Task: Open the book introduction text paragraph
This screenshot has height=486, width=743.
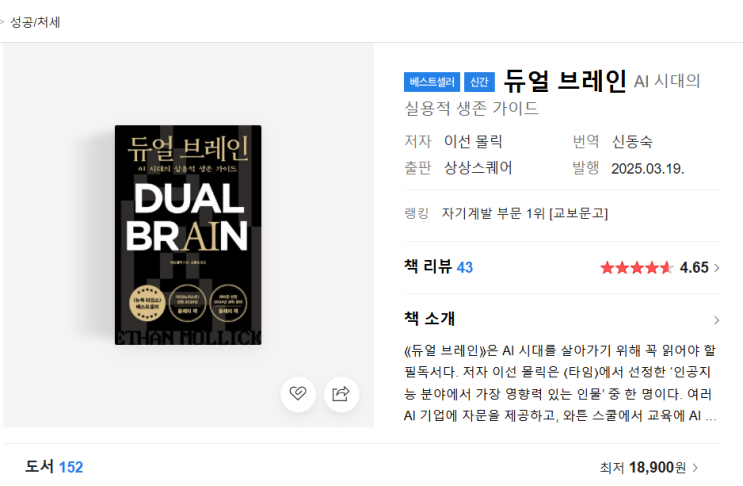Action: pyautogui.click(x=560, y=383)
